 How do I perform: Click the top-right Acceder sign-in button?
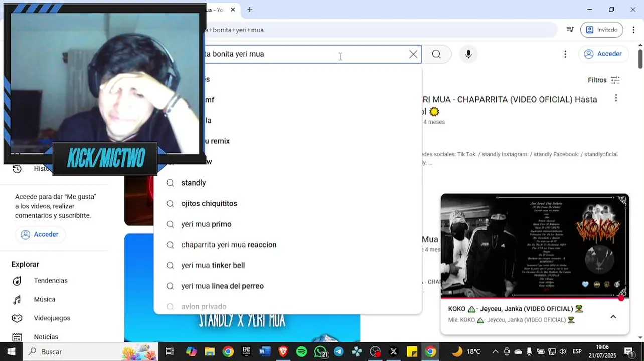pos(603,54)
